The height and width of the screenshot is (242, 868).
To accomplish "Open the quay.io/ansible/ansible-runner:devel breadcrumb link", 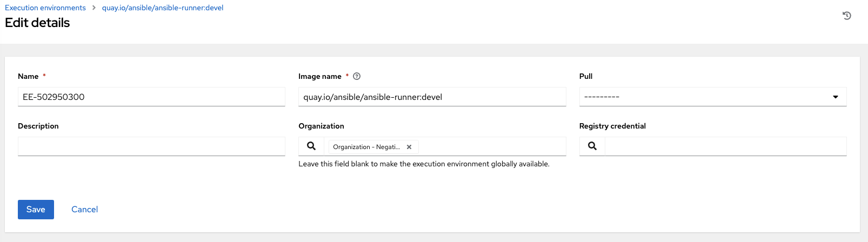I will point(163,8).
